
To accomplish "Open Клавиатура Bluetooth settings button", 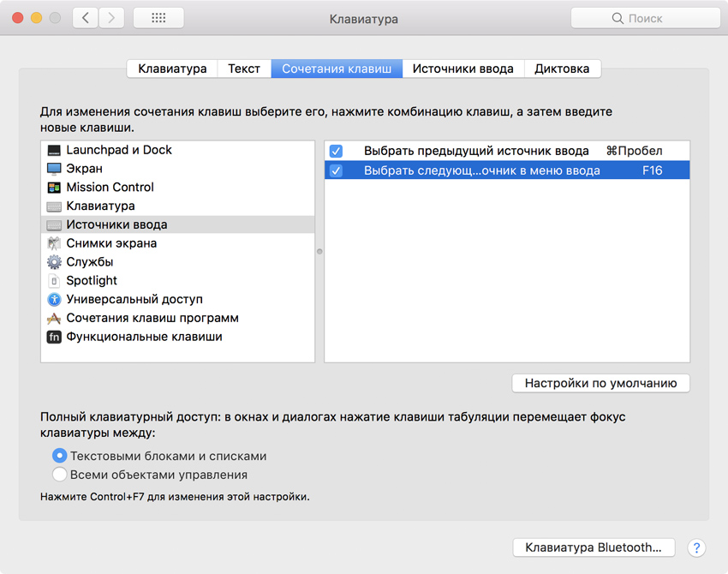I will (x=594, y=547).
